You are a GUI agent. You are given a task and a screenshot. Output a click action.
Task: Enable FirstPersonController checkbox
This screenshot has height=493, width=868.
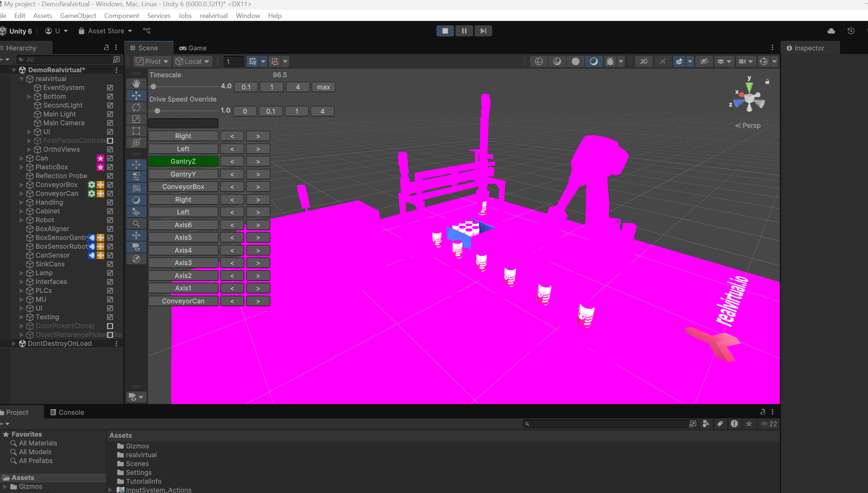point(110,140)
